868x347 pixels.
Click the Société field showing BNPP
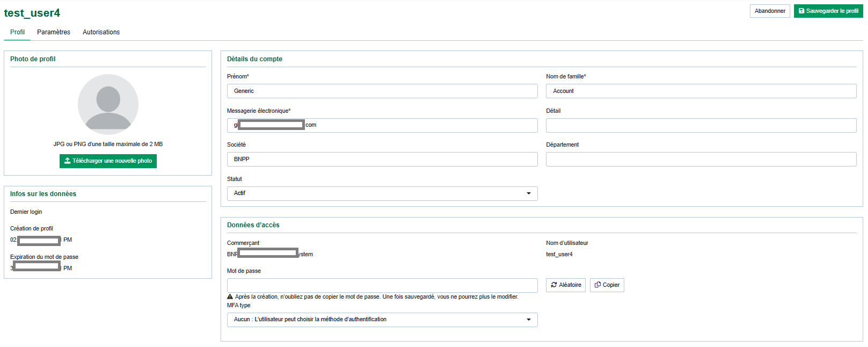pyautogui.click(x=382, y=160)
